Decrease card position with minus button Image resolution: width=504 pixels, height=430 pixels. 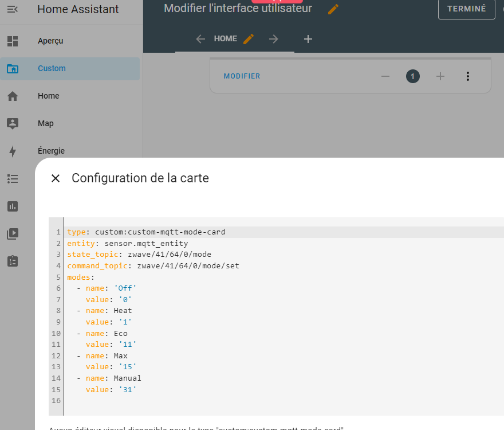pos(385,76)
